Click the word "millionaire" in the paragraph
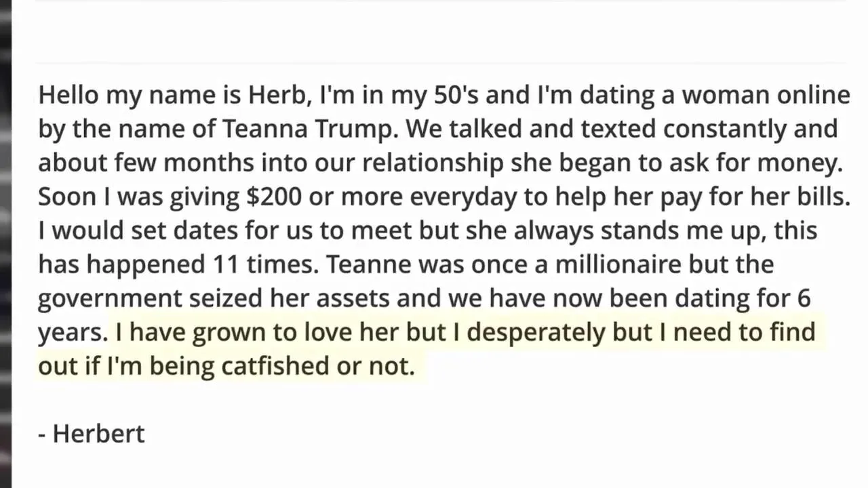 (618, 264)
